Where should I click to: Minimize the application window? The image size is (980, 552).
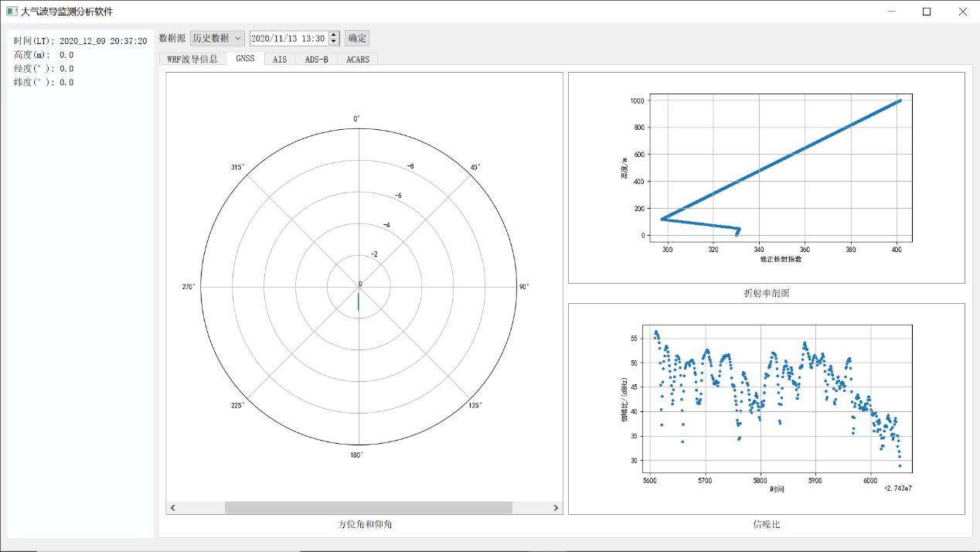click(892, 12)
